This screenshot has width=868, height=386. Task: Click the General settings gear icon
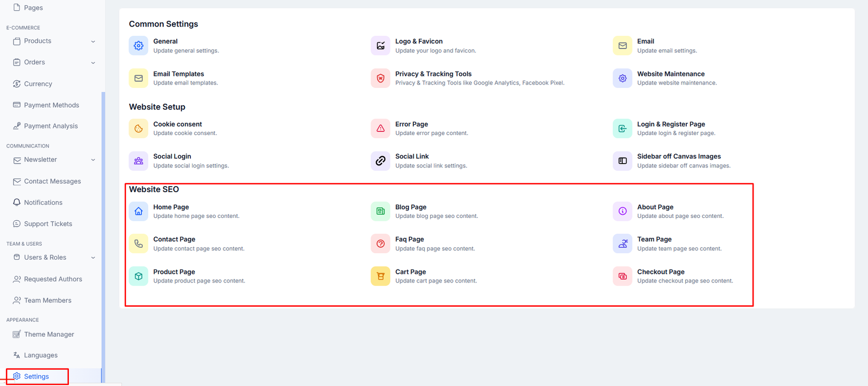point(138,46)
